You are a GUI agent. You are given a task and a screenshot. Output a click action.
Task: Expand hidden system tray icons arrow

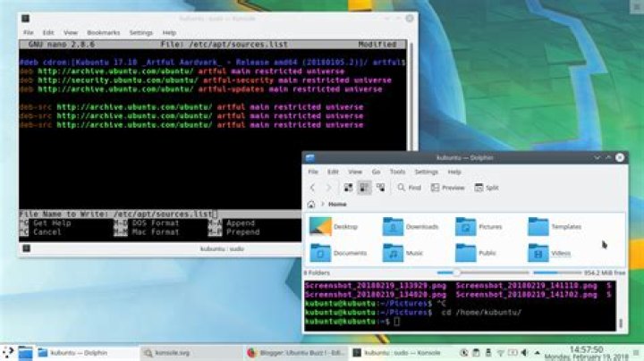point(537,353)
